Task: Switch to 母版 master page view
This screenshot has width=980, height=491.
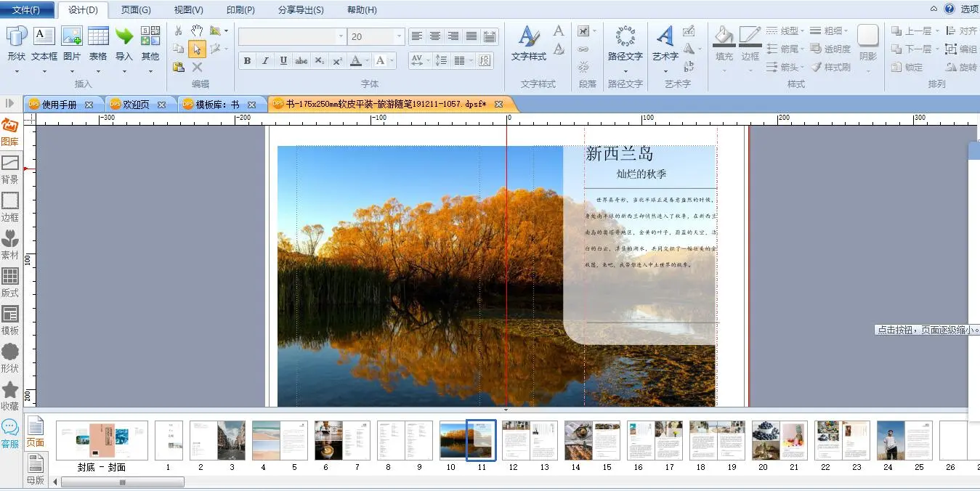Action: click(x=35, y=468)
